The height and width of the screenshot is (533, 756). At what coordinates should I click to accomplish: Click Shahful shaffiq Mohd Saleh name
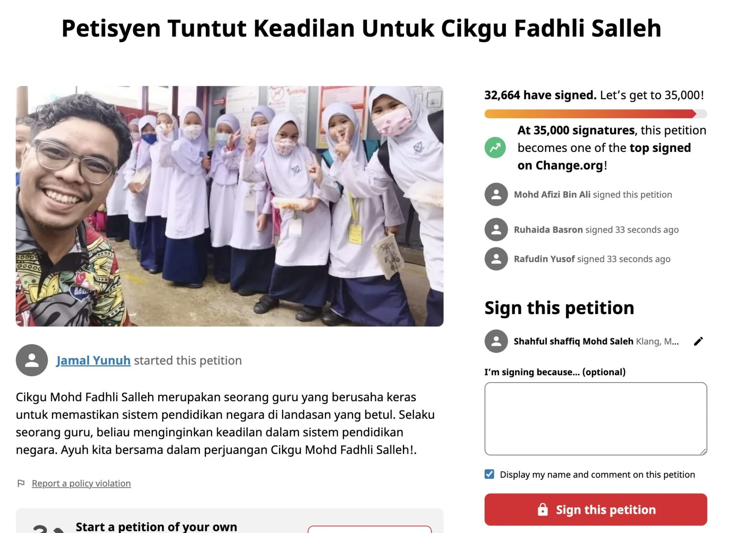pos(573,341)
